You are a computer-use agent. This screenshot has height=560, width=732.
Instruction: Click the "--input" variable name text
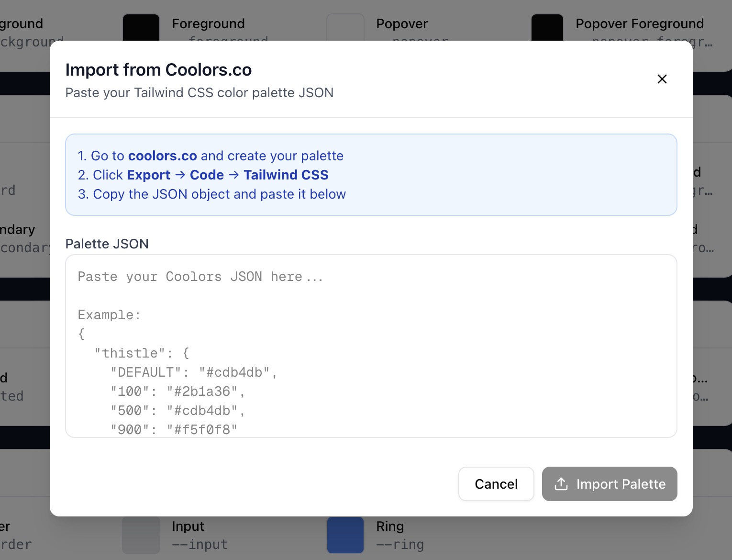coord(200,545)
